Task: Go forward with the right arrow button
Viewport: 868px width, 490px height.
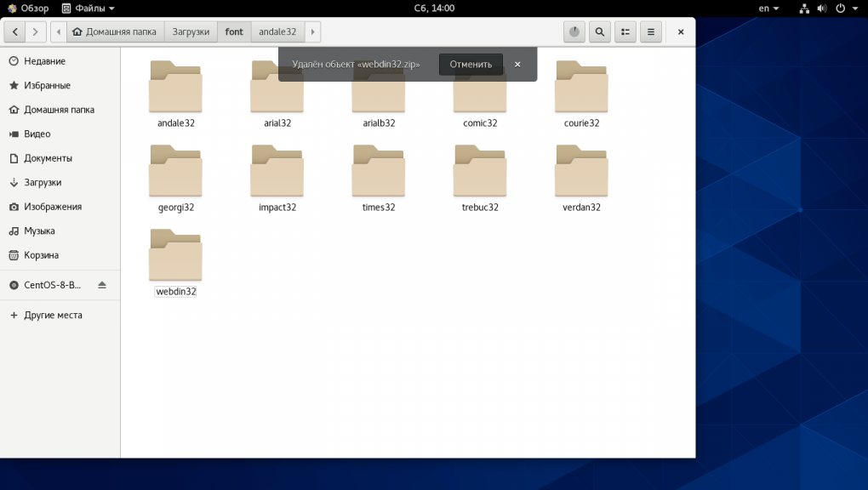Action: (36, 32)
